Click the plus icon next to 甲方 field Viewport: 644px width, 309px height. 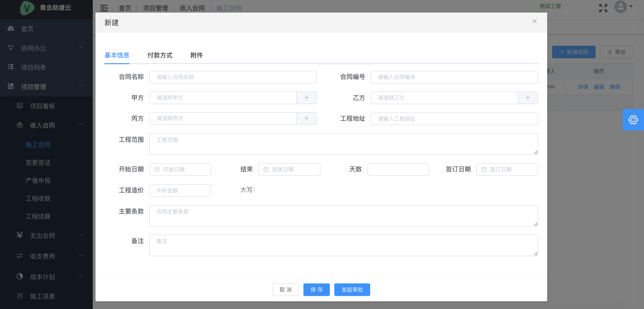point(306,98)
